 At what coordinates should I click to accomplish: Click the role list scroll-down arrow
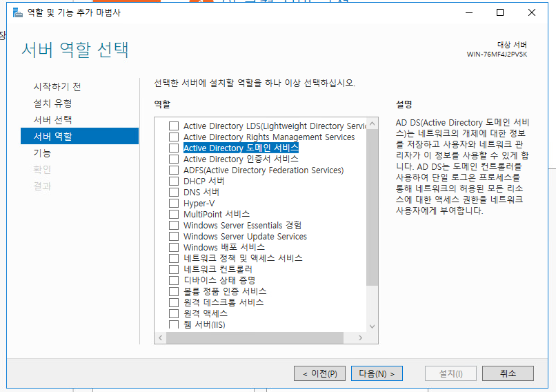tap(372, 326)
